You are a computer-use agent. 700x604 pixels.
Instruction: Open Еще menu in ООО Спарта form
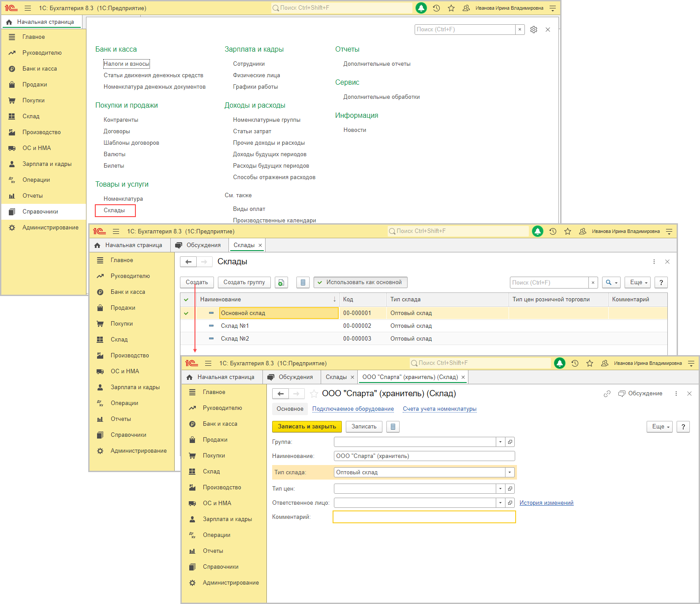pyautogui.click(x=660, y=427)
